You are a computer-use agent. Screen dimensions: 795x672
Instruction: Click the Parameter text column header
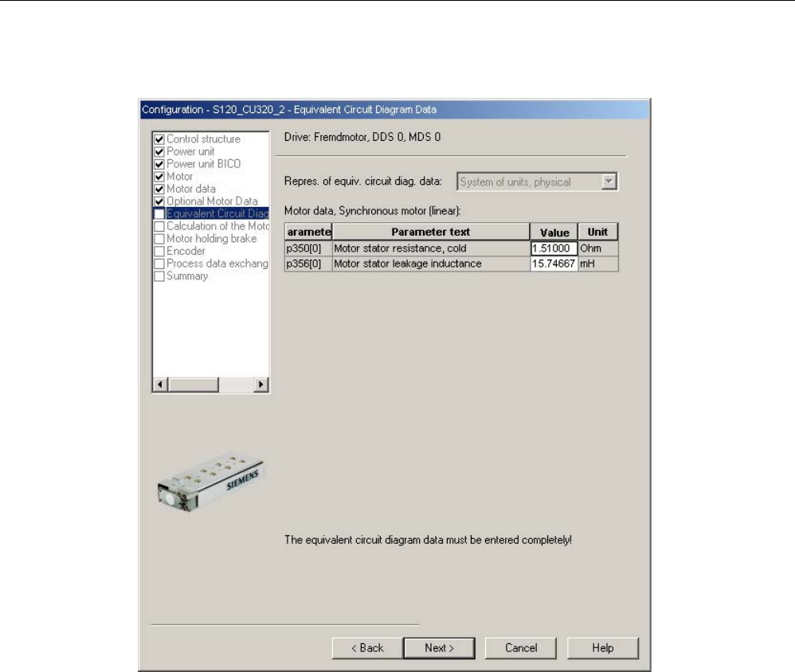[430, 232]
